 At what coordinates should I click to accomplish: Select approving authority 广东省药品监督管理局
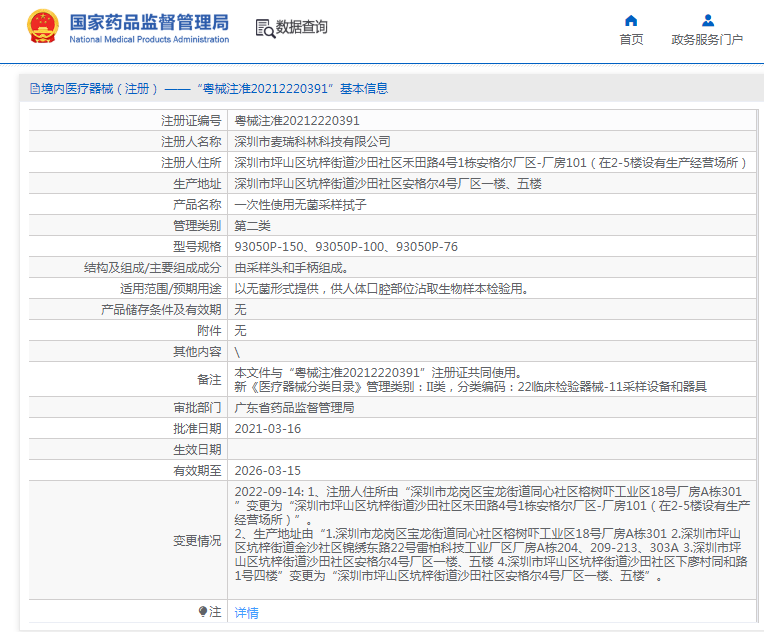pyautogui.click(x=294, y=408)
